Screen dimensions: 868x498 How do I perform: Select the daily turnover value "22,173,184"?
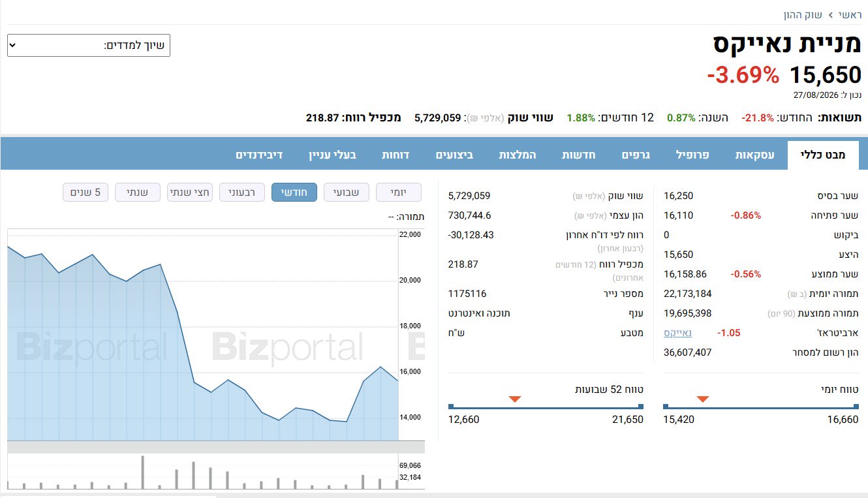coord(688,294)
